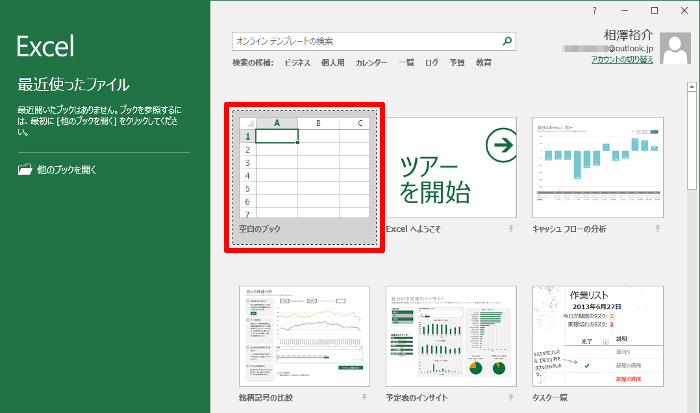Open the ツアーを開始 welcome template
This screenshot has height=413, width=700.
451,167
